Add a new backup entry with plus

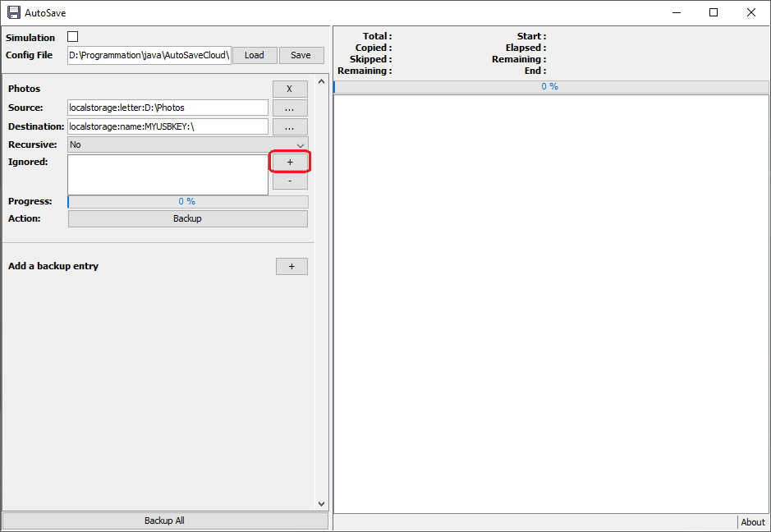[291, 267]
